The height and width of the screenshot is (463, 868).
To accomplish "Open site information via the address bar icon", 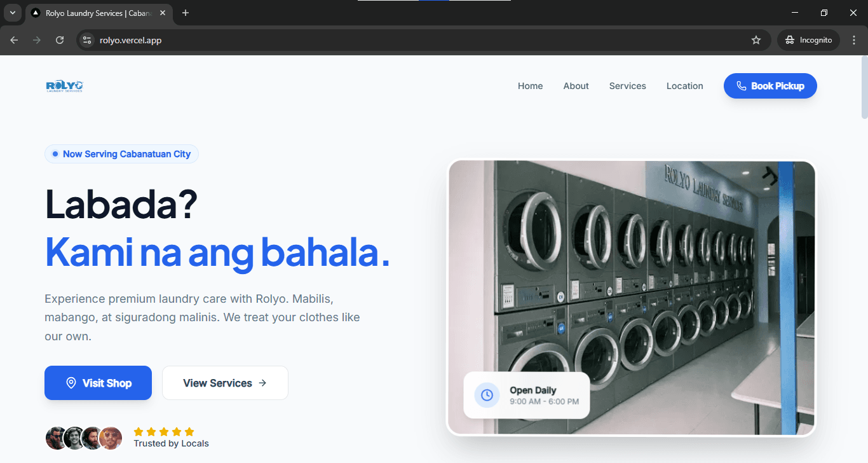I will click(x=86, y=39).
